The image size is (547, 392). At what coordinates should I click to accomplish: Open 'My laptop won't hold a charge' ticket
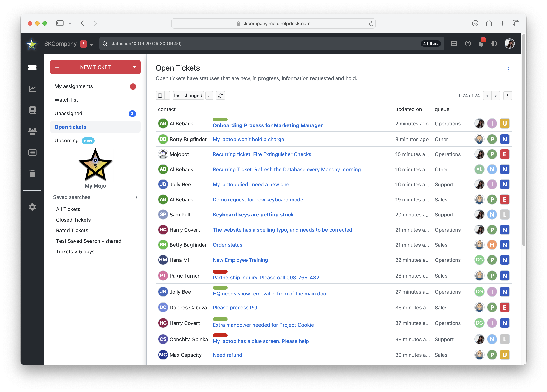pyautogui.click(x=248, y=139)
